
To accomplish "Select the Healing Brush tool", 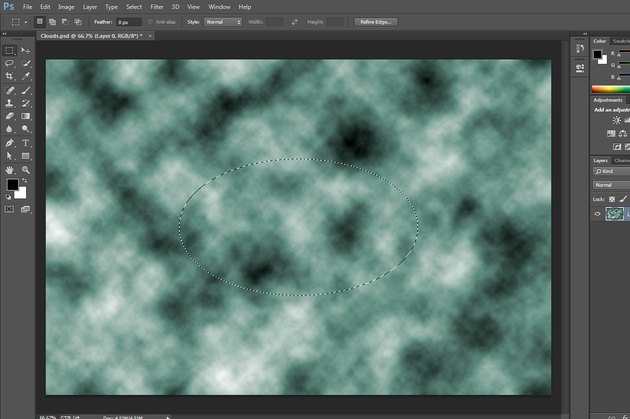I will point(10,90).
